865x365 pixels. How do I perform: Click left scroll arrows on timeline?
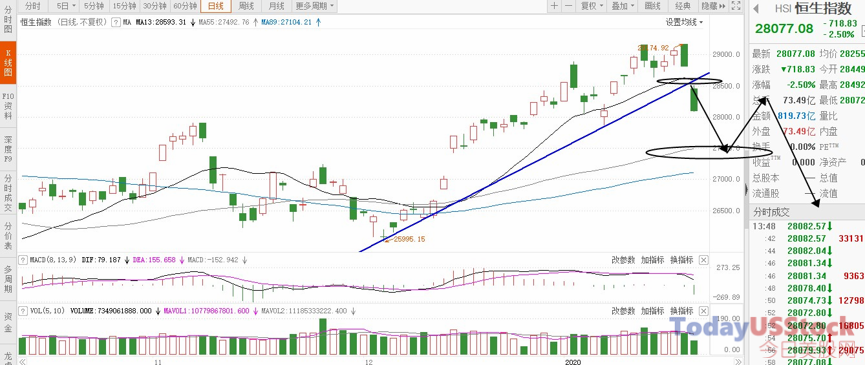click(x=23, y=361)
